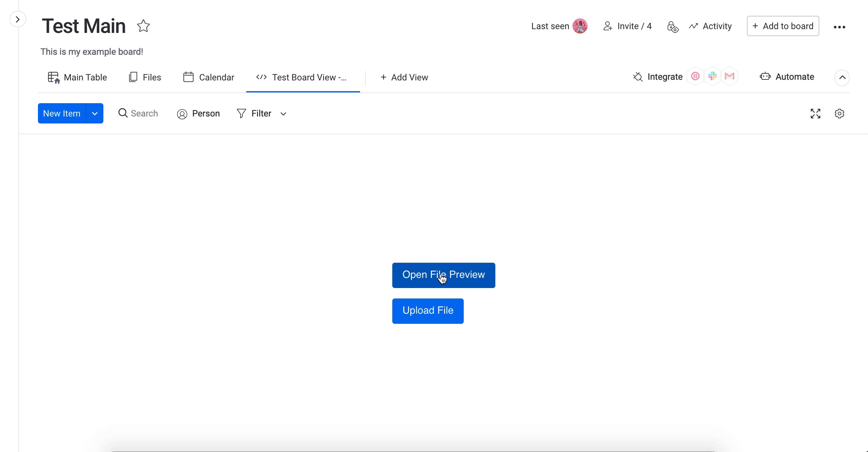Open the Slack integration icon
This screenshot has height=452, width=868.
(713, 76)
